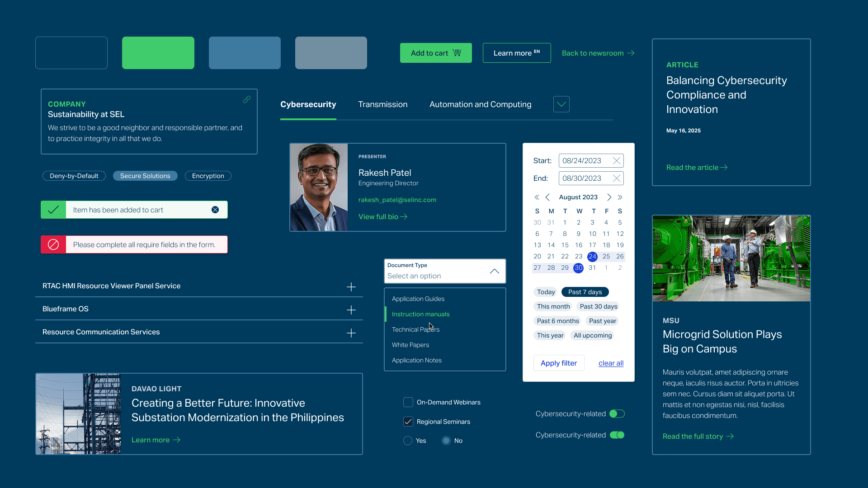Switch to the Transmission tab
The image size is (868, 488).
pos(382,104)
